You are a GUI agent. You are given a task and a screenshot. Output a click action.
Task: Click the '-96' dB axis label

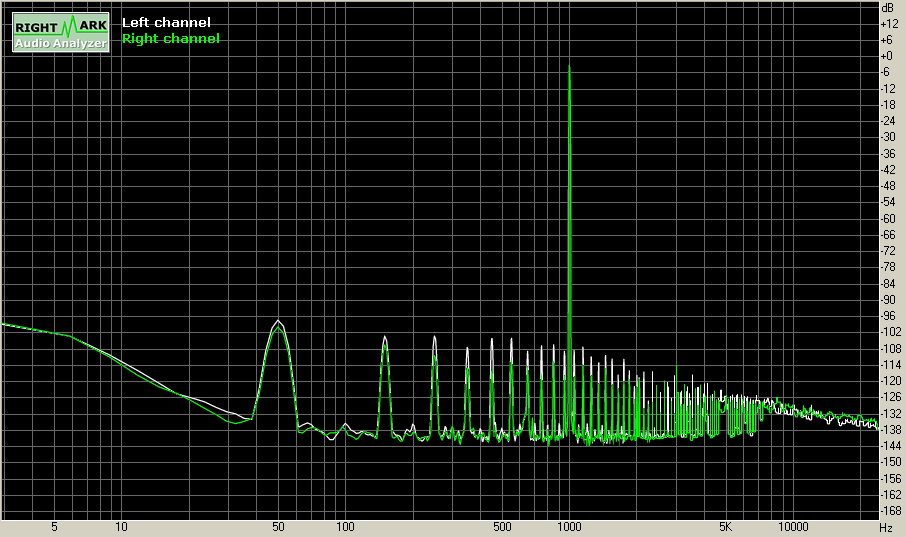[888, 316]
